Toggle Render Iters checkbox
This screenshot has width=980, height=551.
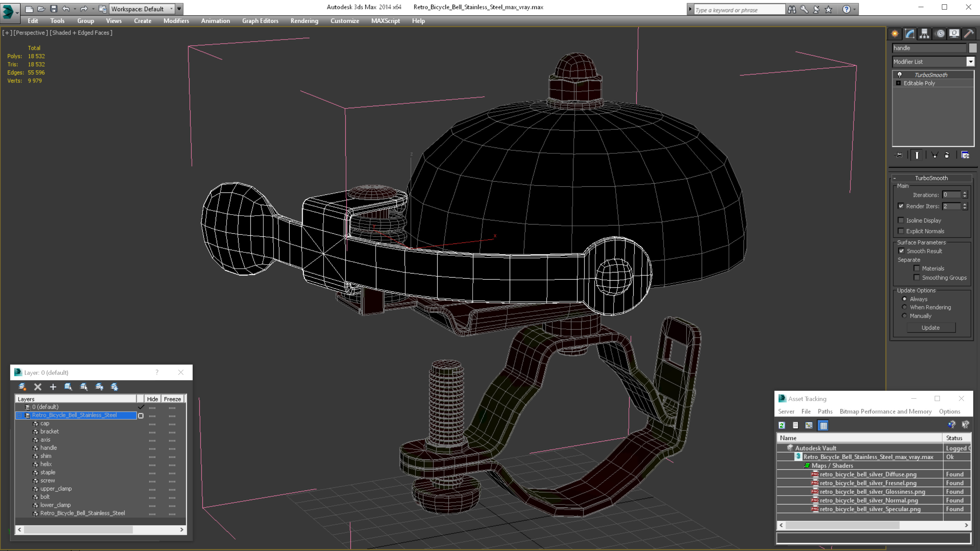tap(900, 206)
